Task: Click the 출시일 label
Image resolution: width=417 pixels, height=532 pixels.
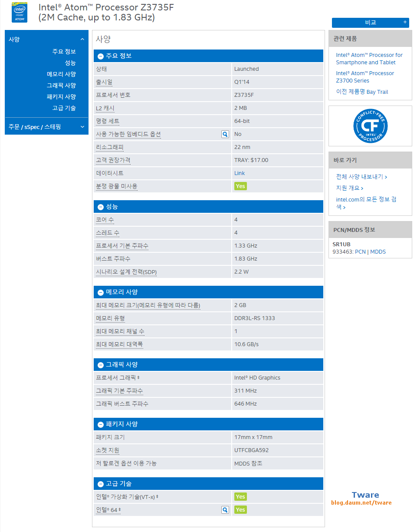Action: [104, 82]
